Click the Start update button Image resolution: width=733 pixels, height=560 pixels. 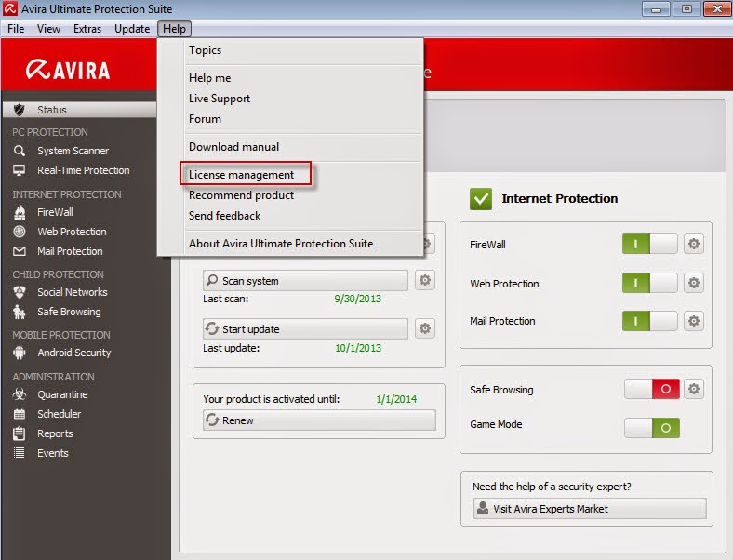tap(305, 329)
